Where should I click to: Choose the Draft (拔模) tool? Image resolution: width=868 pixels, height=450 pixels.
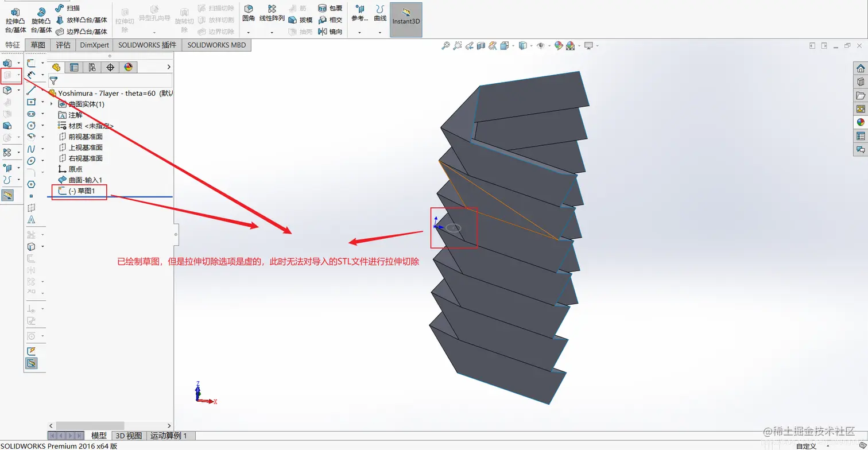point(300,20)
